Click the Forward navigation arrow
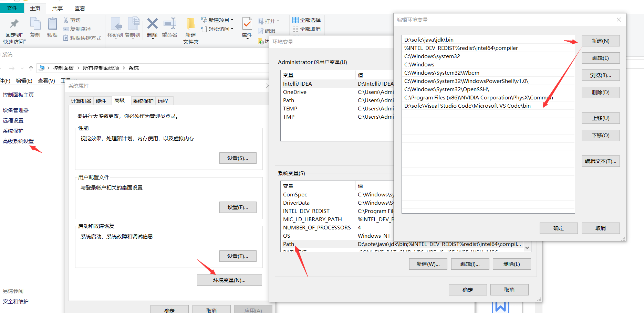The image size is (644, 313). pyautogui.click(x=12, y=68)
